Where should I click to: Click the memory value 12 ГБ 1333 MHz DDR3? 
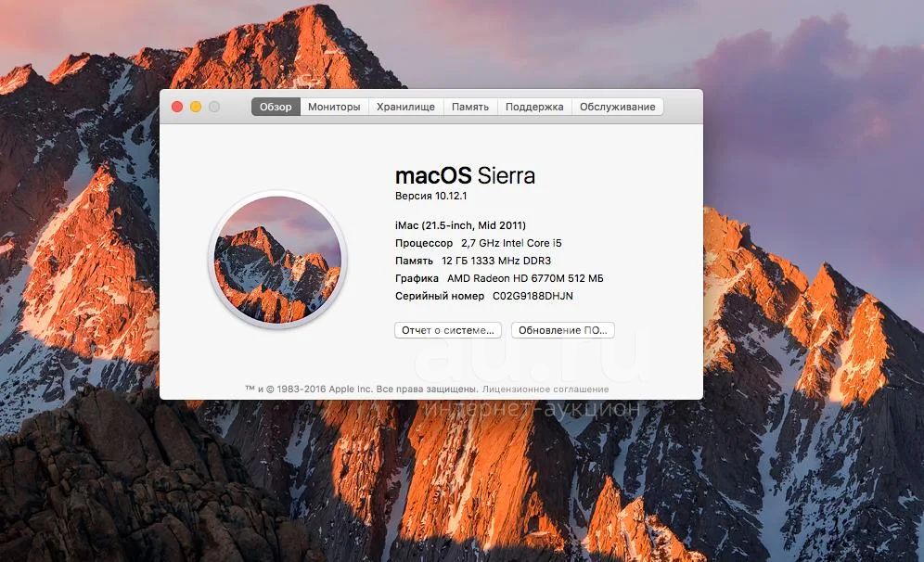point(496,261)
